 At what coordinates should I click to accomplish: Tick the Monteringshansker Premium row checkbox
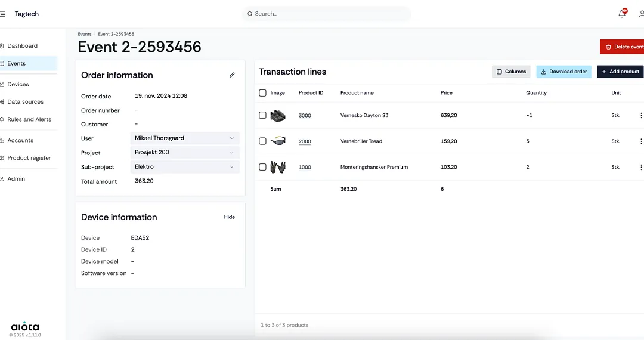262,168
